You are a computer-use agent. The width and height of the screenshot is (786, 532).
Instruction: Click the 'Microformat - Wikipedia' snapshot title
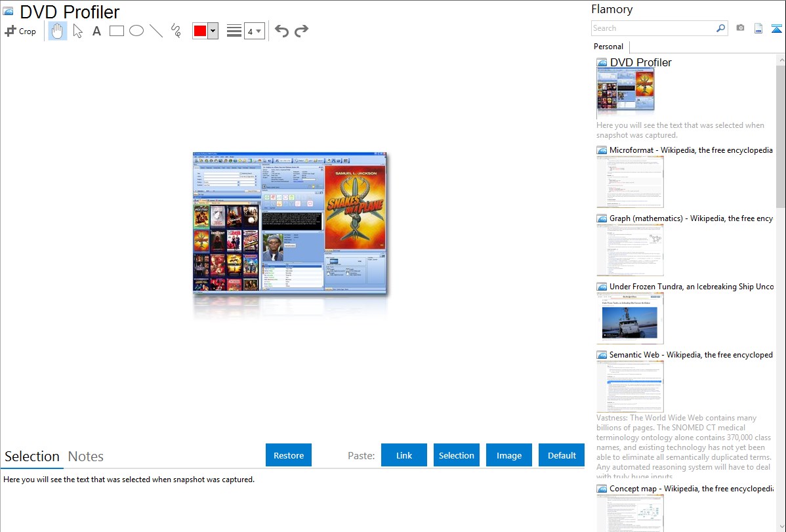[691, 150]
